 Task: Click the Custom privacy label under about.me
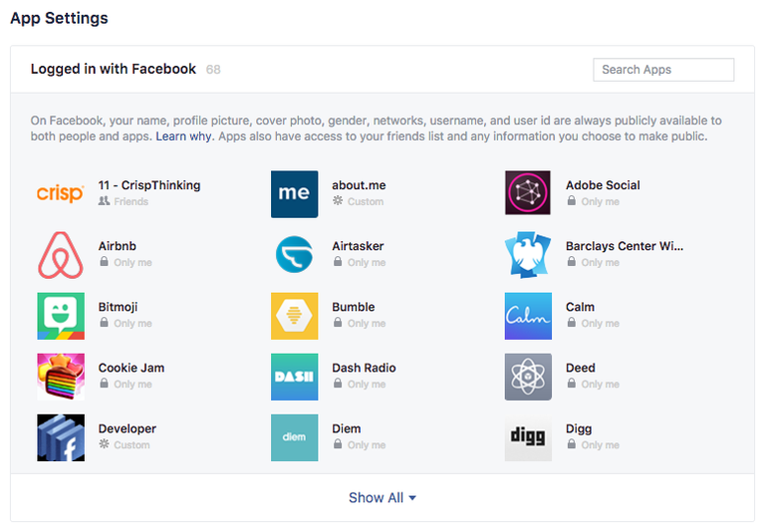click(x=365, y=201)
